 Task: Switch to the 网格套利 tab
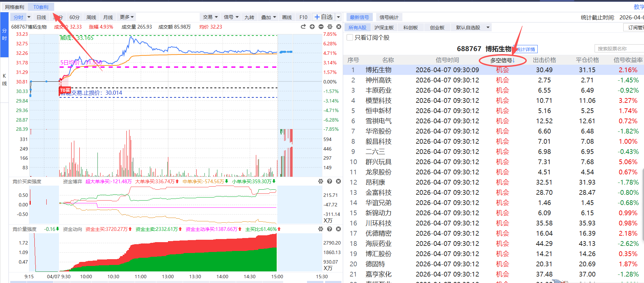click(x=15, y=7)
